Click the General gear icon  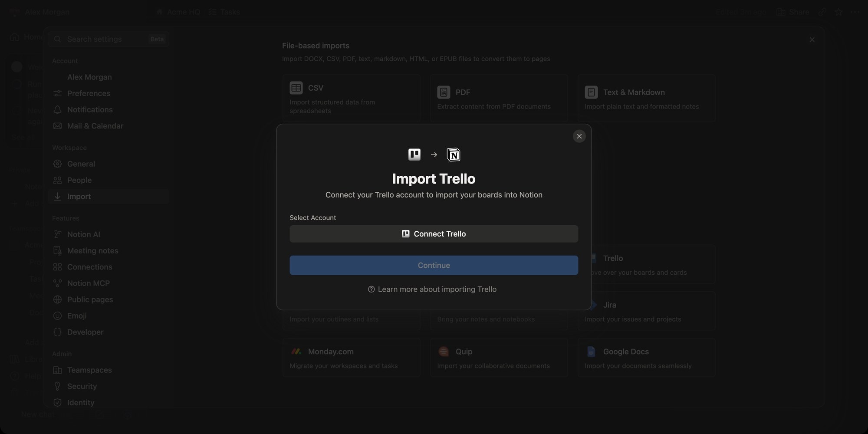(x=57, y=164)
